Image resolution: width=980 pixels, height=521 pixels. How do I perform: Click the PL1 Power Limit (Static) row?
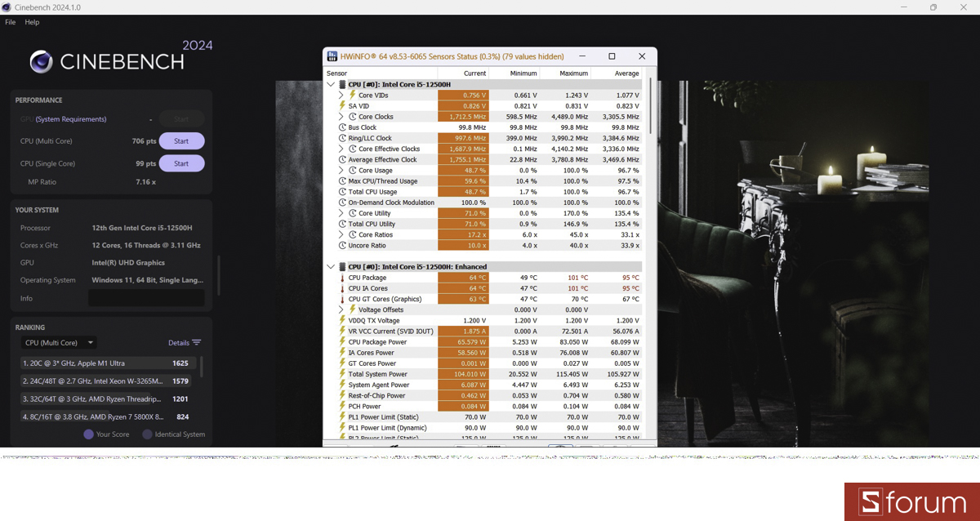[x=483, y=417]
